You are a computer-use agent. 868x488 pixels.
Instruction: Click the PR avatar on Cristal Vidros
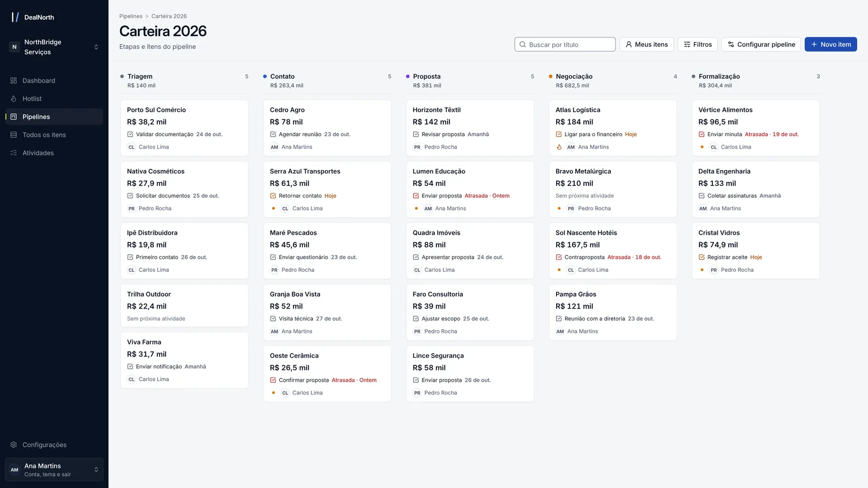tap(714, 270)
